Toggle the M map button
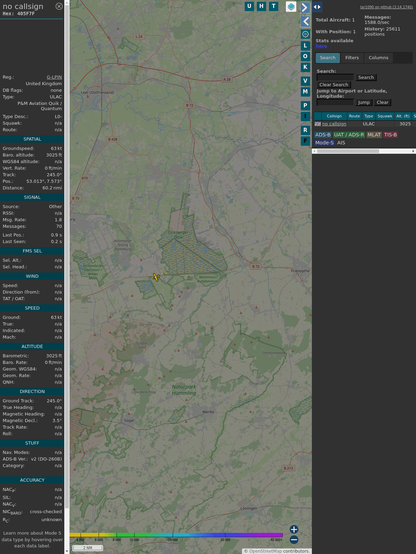Viewport: 416px width, 554px height. (x=305, y=92)
